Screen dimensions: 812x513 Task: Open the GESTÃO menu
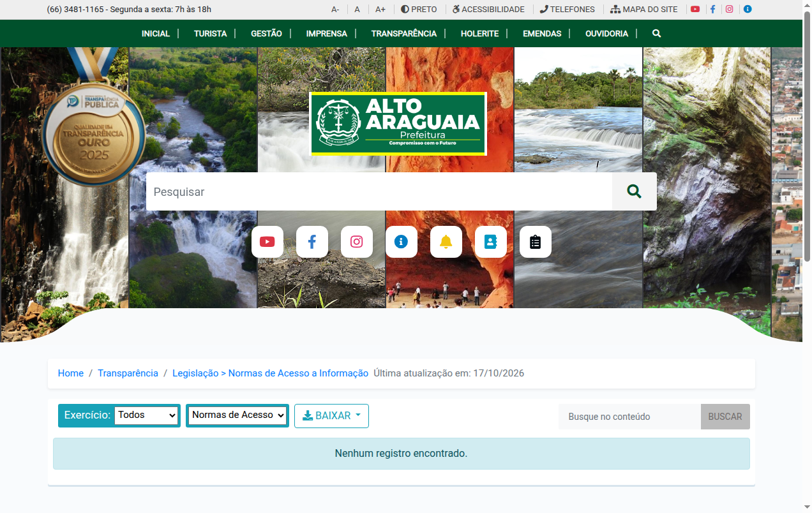[x=266, y=33]
